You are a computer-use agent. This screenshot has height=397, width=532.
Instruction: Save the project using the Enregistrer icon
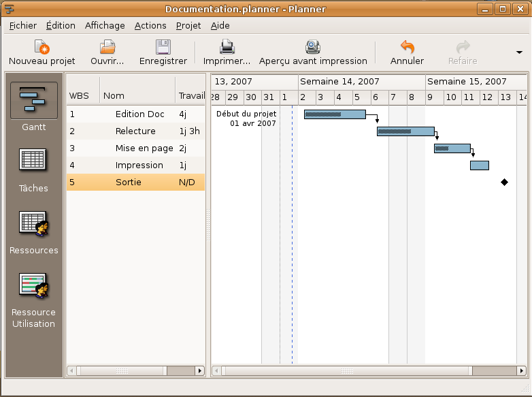[x=163, y=48]
